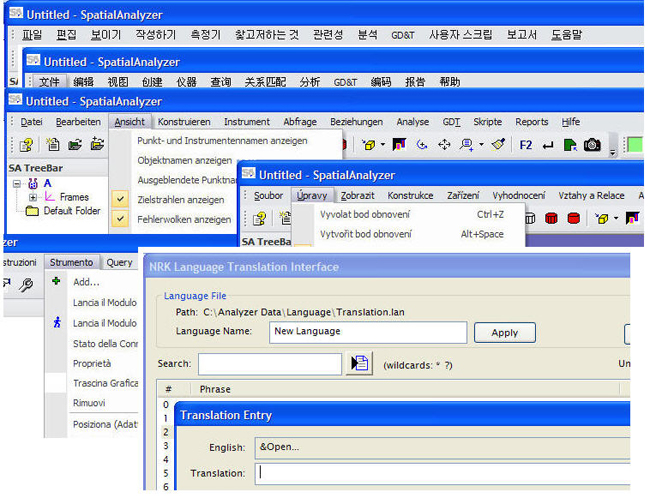The height and width of the screenshot is (504, 650).
Task: Click the first toolbar icon under the Soubor menu
Action: [x=259, y=218]
